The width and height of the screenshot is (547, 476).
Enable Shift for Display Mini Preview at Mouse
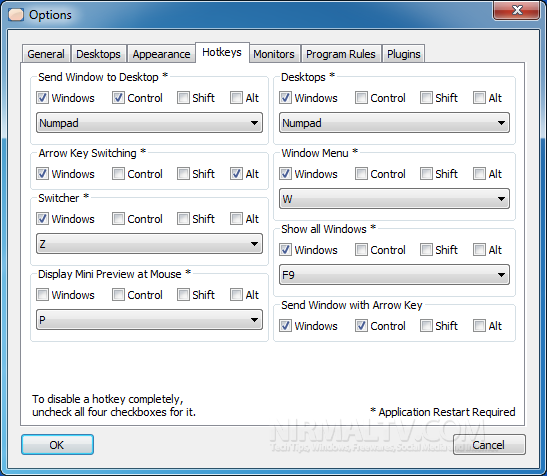click(183, 295)
